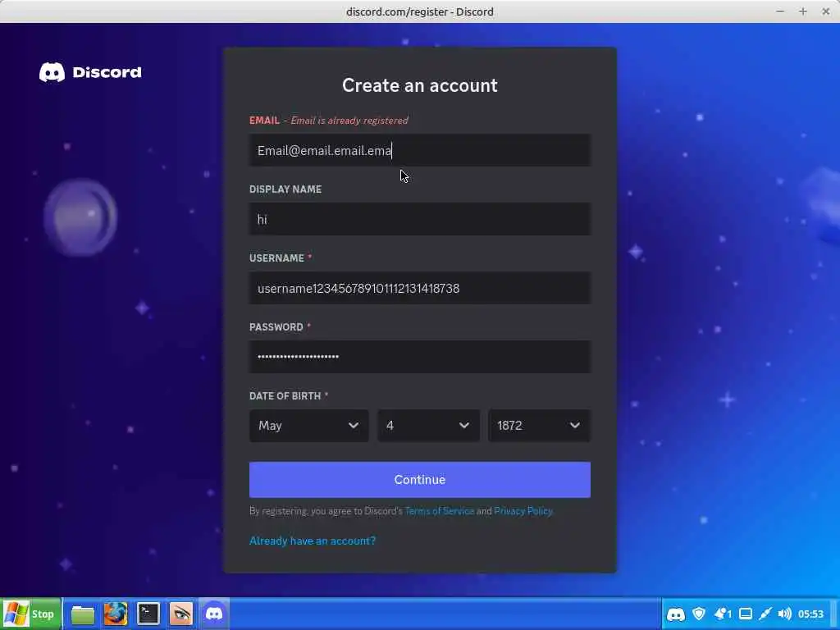Open the Stop start menu button
The width and height of the screenshot is (840, 630).
(x=31, y=614)
